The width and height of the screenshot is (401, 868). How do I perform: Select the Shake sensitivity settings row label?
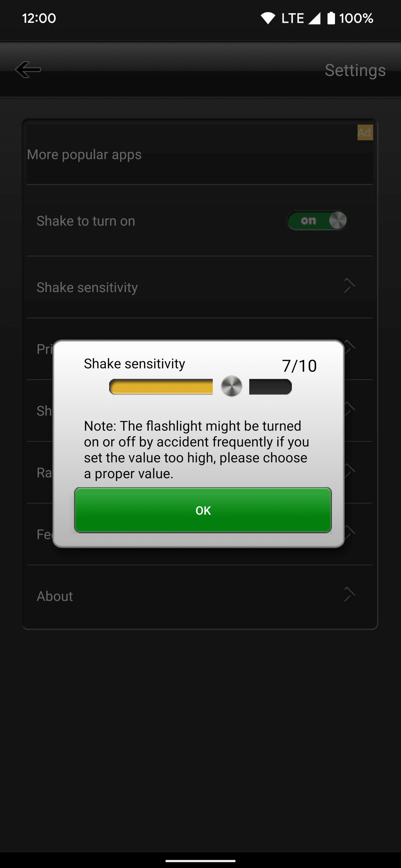click(x=87, y=287)
